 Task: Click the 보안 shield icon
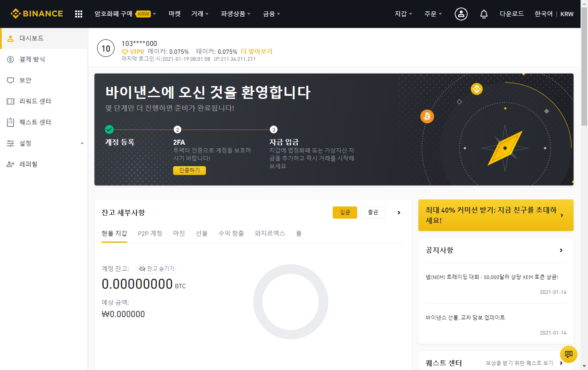tap(10, 80)
